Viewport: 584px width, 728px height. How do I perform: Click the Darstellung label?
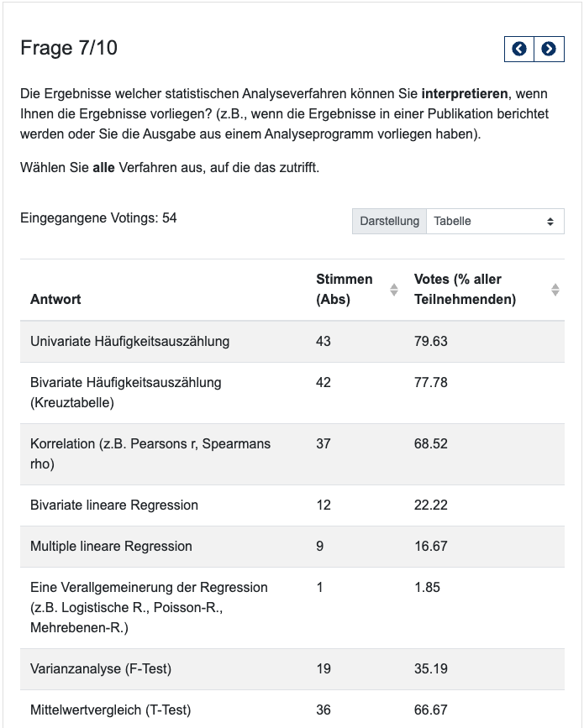pyautogui.click(x=389, y=222)
